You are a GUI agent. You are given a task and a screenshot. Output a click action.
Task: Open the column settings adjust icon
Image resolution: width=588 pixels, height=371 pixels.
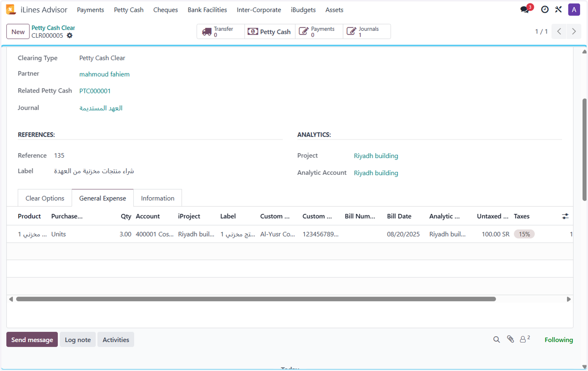coord(565,216)
